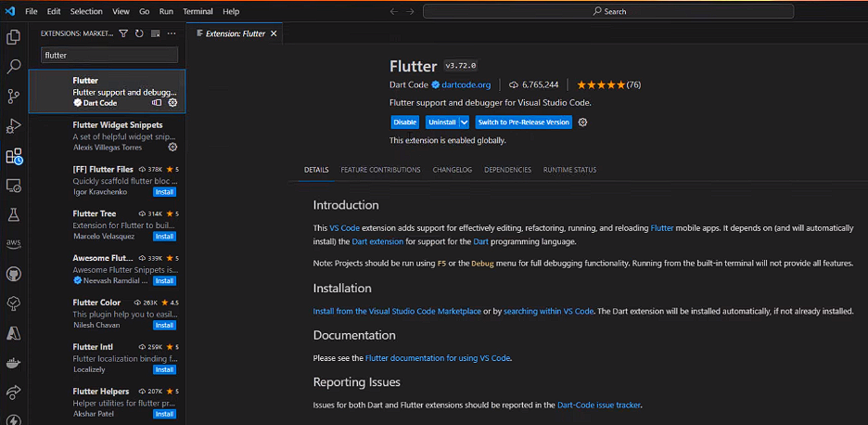
Task: Switch to the Feature Contributions tab
Action: click(380, 170)
